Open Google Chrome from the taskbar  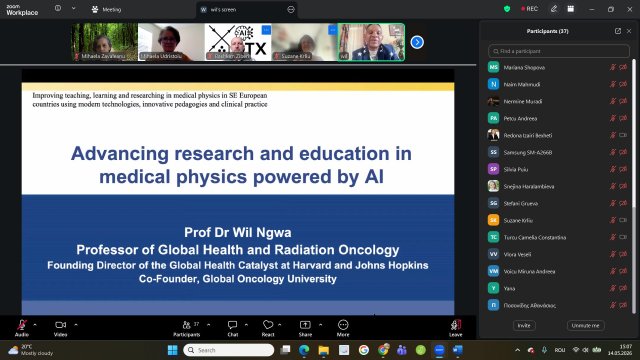pyautogui.click(x=383, y=350)
